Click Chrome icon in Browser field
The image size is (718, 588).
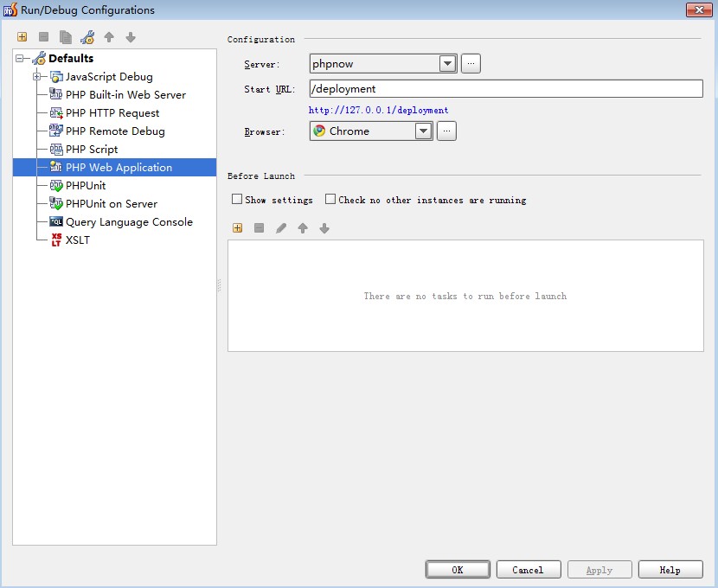[x=319, y=131]
